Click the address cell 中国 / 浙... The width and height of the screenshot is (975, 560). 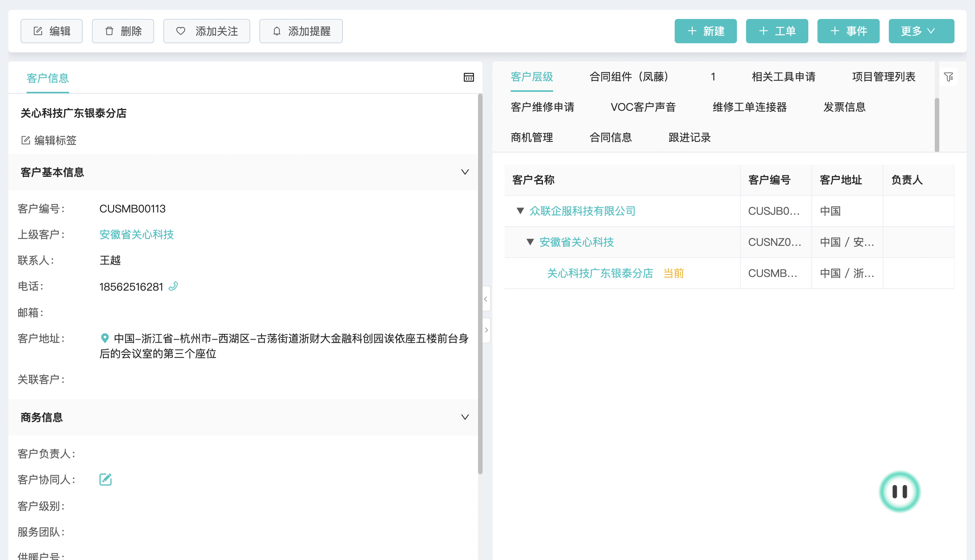pyautogui.click(x=847, y=274)
